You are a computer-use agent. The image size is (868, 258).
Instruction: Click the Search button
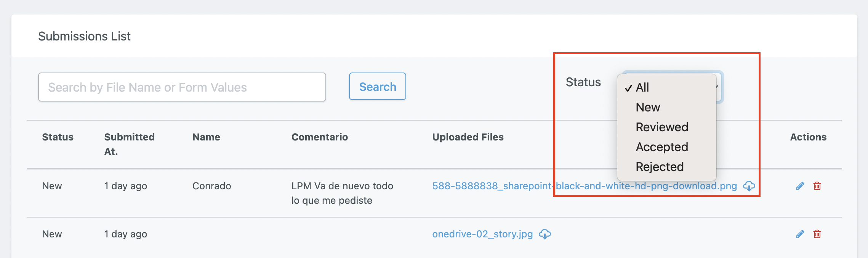pyautogui.click(x=378, y=87)
